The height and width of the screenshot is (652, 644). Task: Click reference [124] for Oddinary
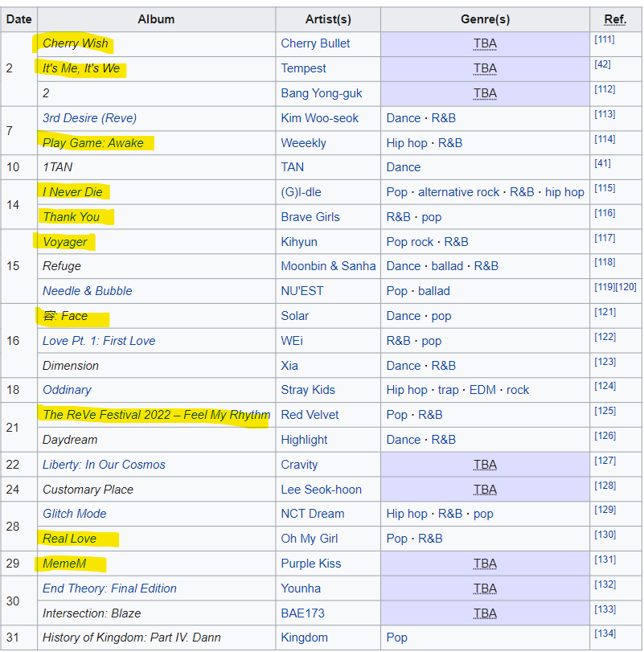[605, 386]
